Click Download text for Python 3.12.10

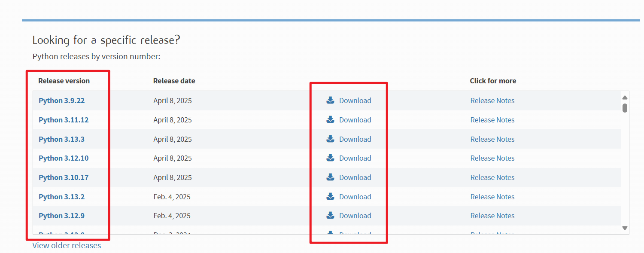pos(355,158)
